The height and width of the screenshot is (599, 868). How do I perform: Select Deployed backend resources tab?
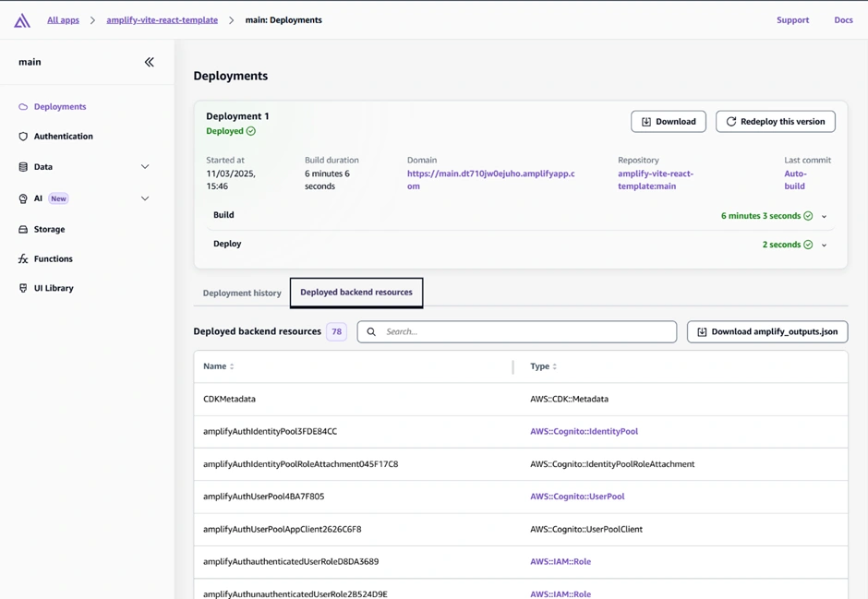pyautogui.click(x=356, y=293)
